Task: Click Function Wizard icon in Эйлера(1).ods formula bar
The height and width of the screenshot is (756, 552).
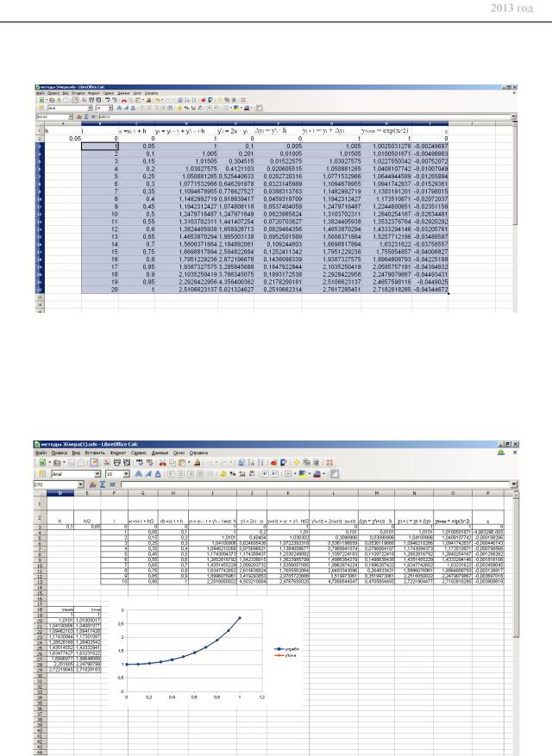Action: pyautogui.click(x=93, y=484)
